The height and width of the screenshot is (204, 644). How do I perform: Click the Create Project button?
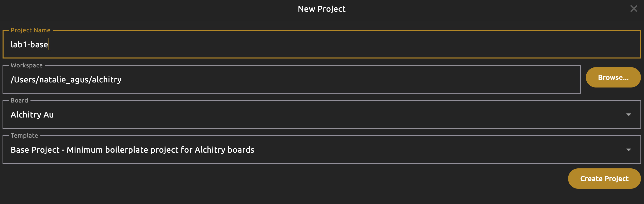604,179
